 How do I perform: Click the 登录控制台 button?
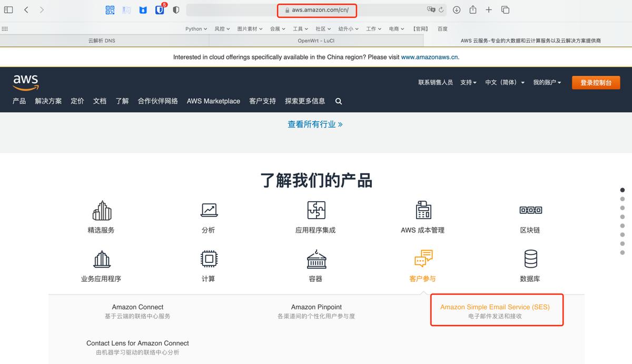[596, 83]
